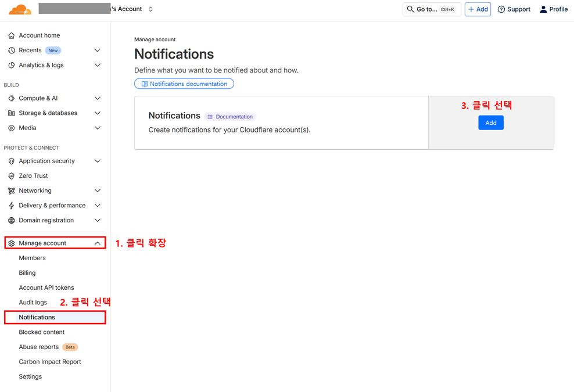Open the Members menu item
574x392 pixels.
pyautogui.click(x=32, y=258)
